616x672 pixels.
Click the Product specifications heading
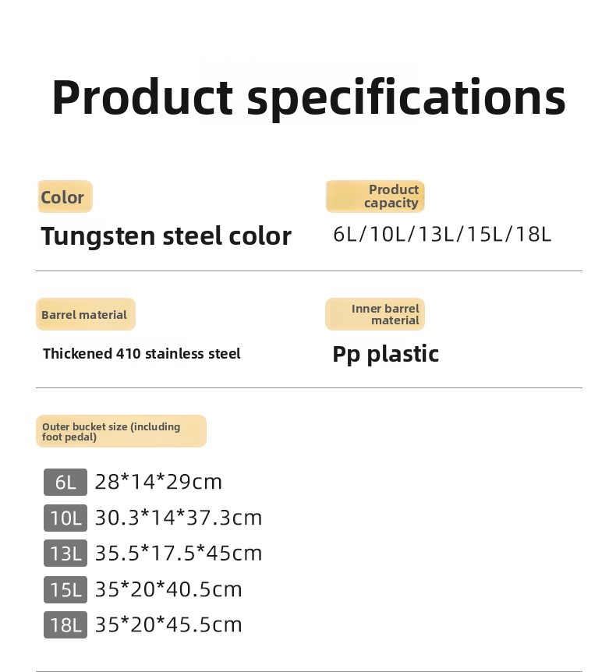[x=308, y=97]
